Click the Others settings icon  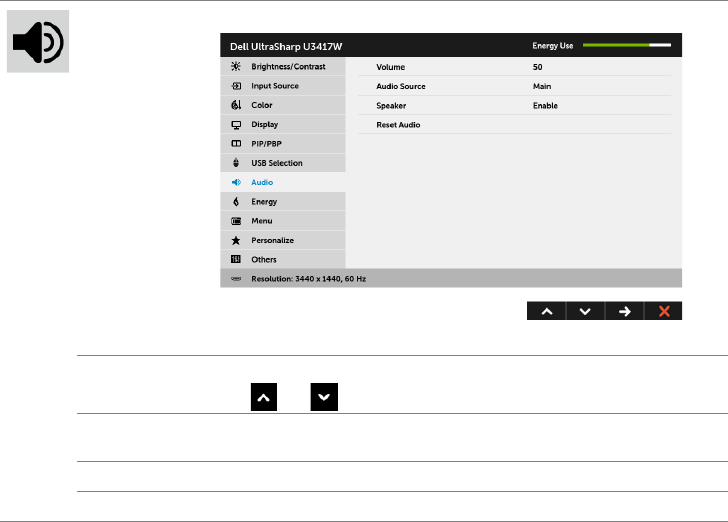coord(236,259)
